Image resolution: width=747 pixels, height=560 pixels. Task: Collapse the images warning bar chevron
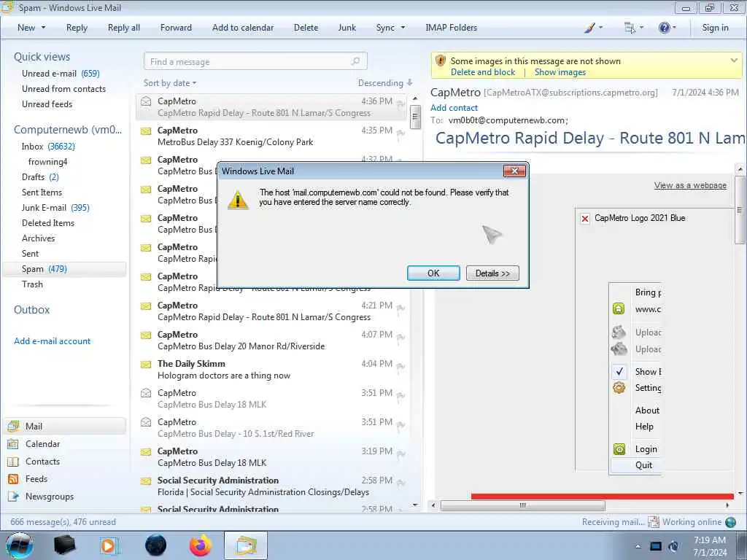pos(734,61)
